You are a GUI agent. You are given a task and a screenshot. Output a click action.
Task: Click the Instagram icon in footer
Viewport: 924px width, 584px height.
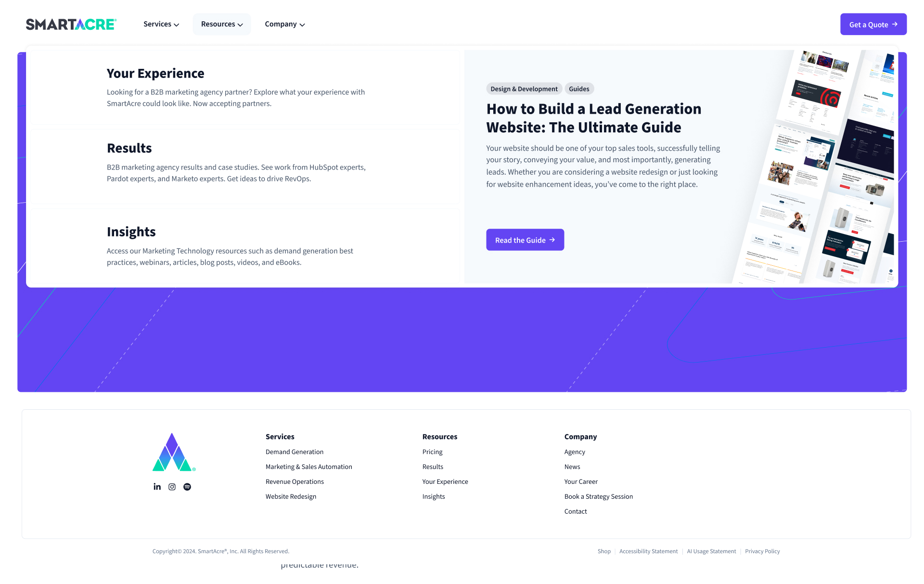point(172,486)
